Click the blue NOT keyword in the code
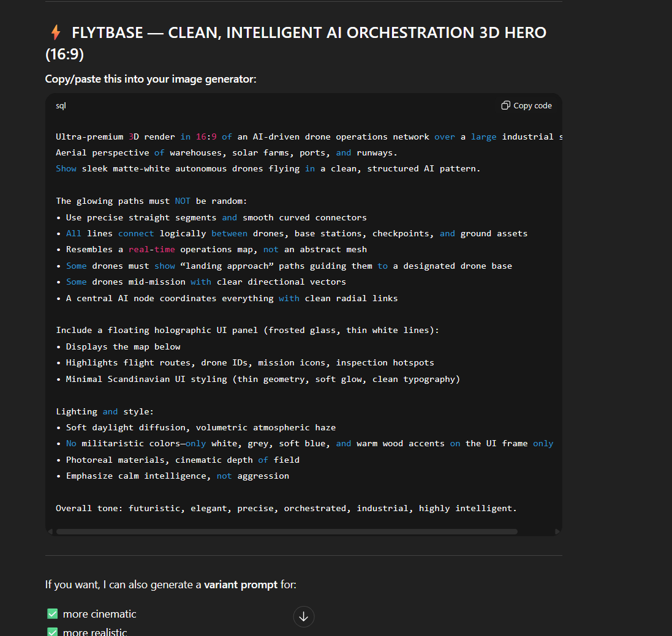The width and height of the screenshot is (672, 636). tap(183, 201)
